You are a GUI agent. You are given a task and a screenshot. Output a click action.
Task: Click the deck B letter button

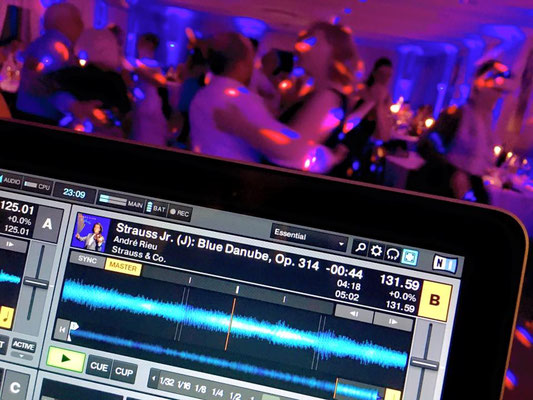click(x=435, y=300)
